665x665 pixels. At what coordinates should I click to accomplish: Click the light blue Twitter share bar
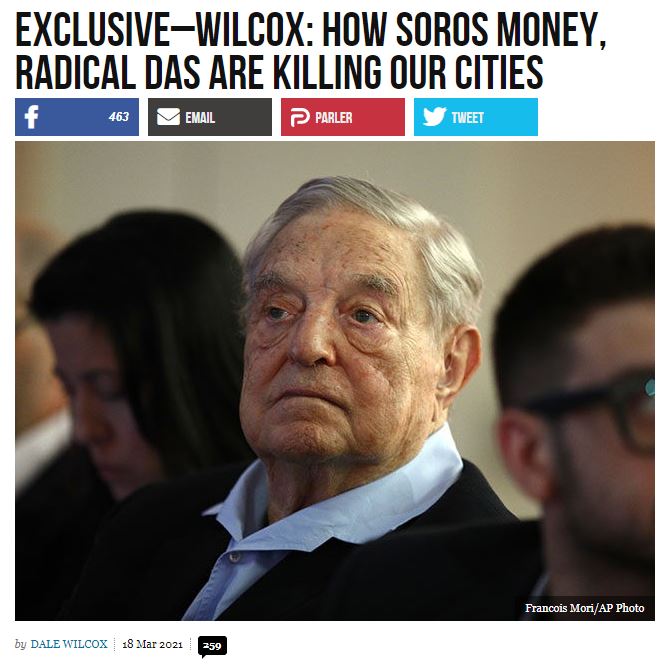(476, 117)
